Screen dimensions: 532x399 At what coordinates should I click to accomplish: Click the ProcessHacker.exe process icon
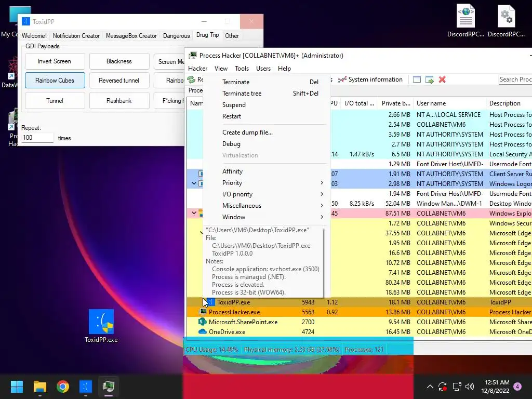click(x=203, y=312)
